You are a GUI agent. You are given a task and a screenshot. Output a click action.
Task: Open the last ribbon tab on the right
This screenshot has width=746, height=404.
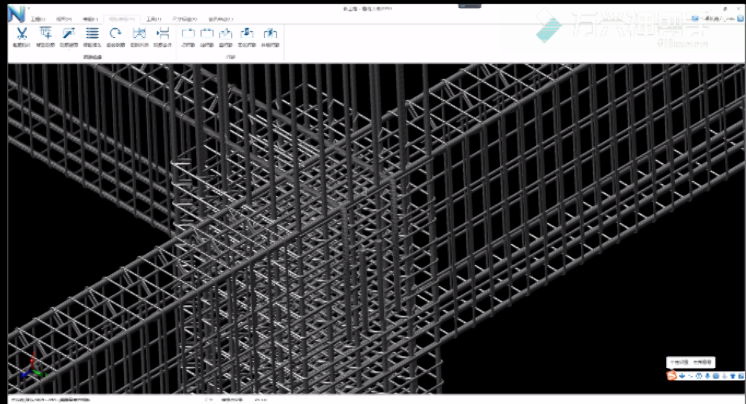221,19
